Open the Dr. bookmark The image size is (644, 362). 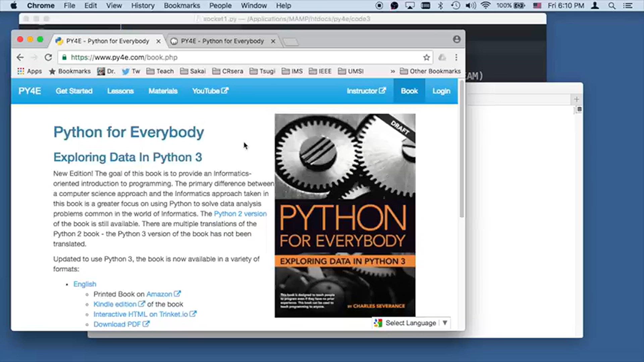[106, 71]
